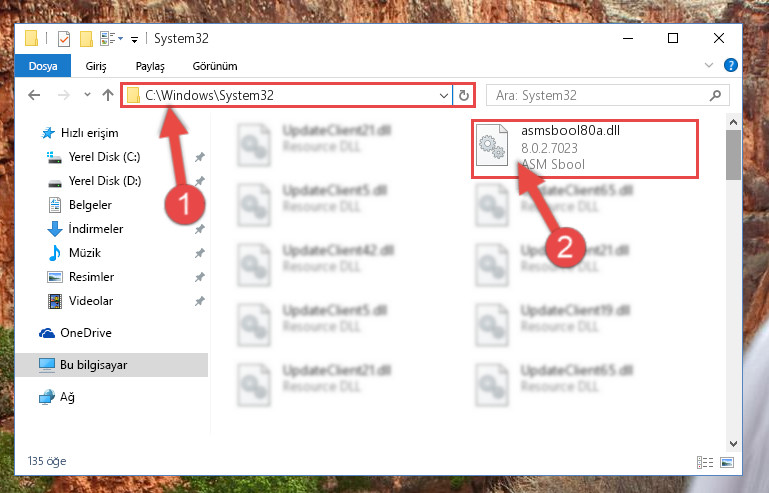Image resolution: width=769 pixels, height=493 pixels.
Task: Click the Properties checkmark icon in title bar
Action: 64,38
